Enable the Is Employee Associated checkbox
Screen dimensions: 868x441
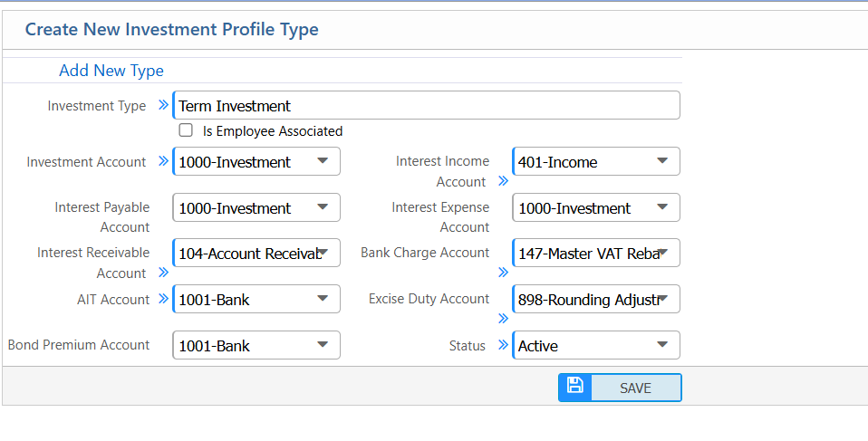click(x=186, y=130)
